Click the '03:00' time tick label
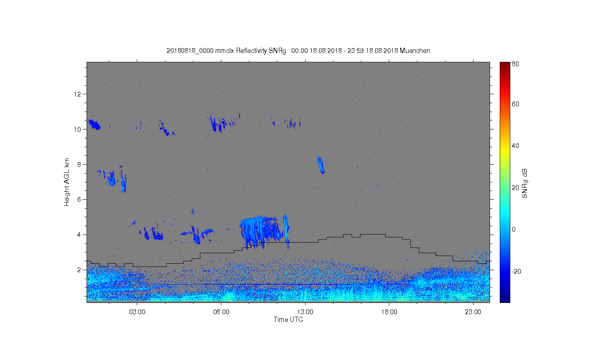 (137, 312)
